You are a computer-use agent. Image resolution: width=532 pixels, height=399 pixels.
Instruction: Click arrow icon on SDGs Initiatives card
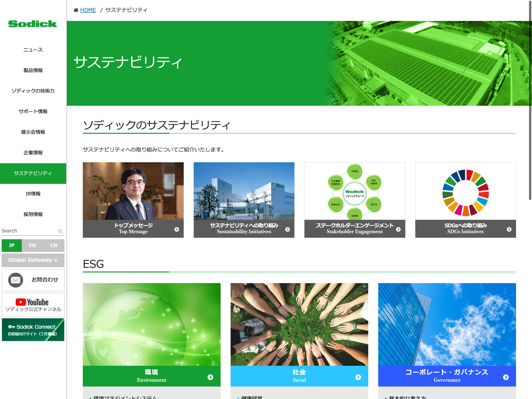(x=509, y=229)
